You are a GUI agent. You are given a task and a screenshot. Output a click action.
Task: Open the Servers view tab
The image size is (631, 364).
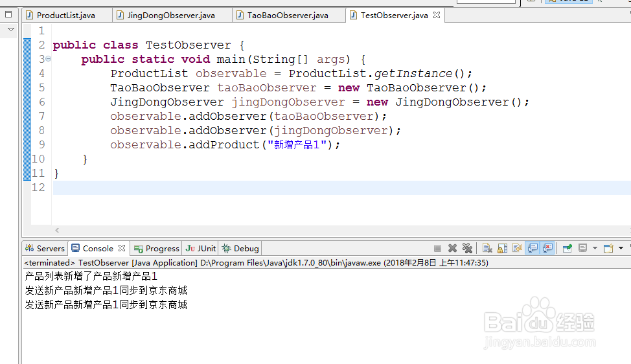(x=45, y=248)
